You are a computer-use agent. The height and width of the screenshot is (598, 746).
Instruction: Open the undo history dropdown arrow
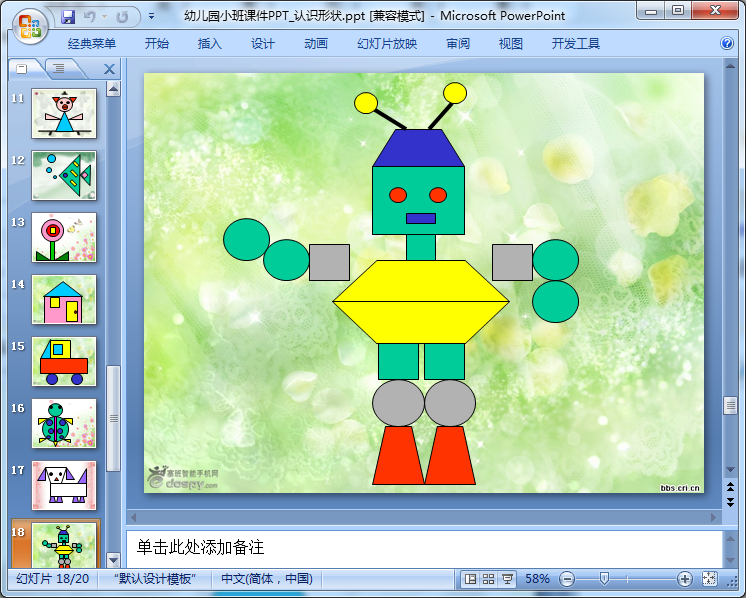(x=104, y=17)
